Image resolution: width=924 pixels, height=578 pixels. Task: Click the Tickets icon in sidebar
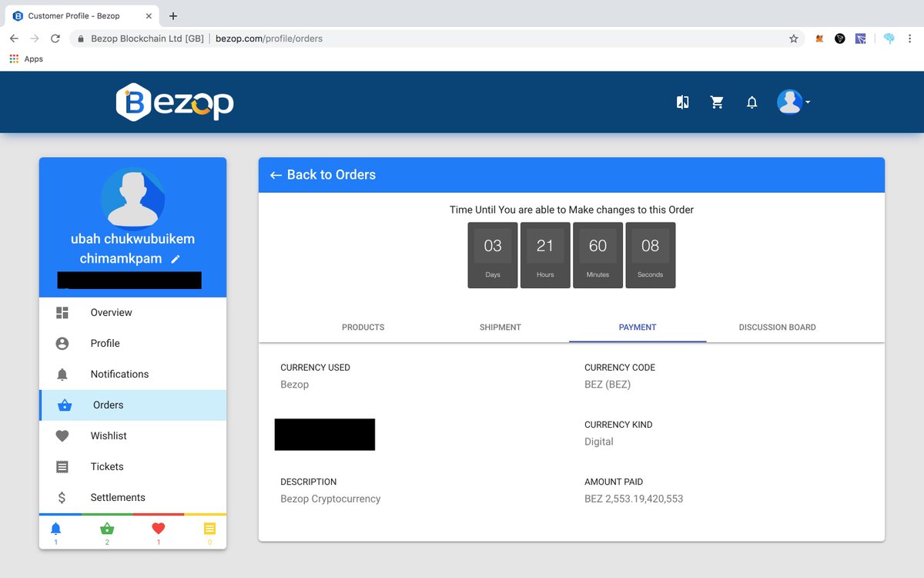[63, 466]
